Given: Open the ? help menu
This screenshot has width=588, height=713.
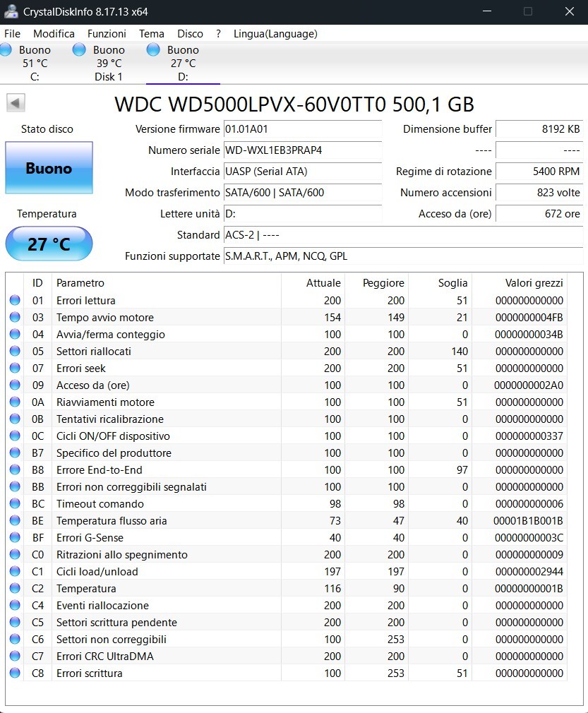Looking at the screenshot, I should coord(219,34).
